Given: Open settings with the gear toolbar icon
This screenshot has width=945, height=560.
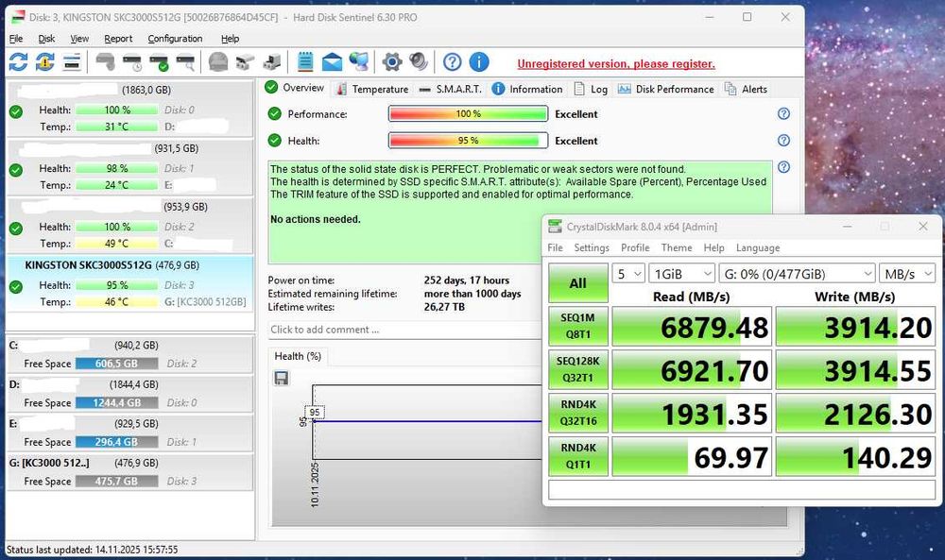Looking at the screenshot, I should click(x=392, y=62).
